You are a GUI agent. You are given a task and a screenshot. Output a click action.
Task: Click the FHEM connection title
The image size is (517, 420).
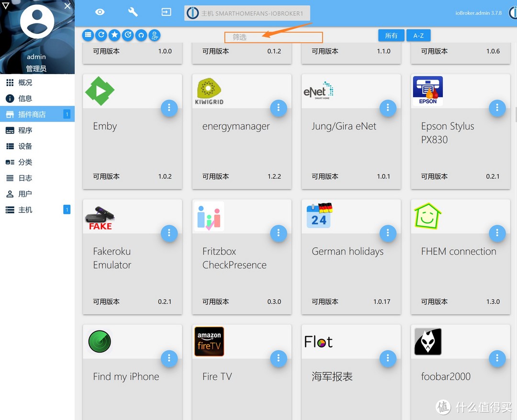pos(459,252)
